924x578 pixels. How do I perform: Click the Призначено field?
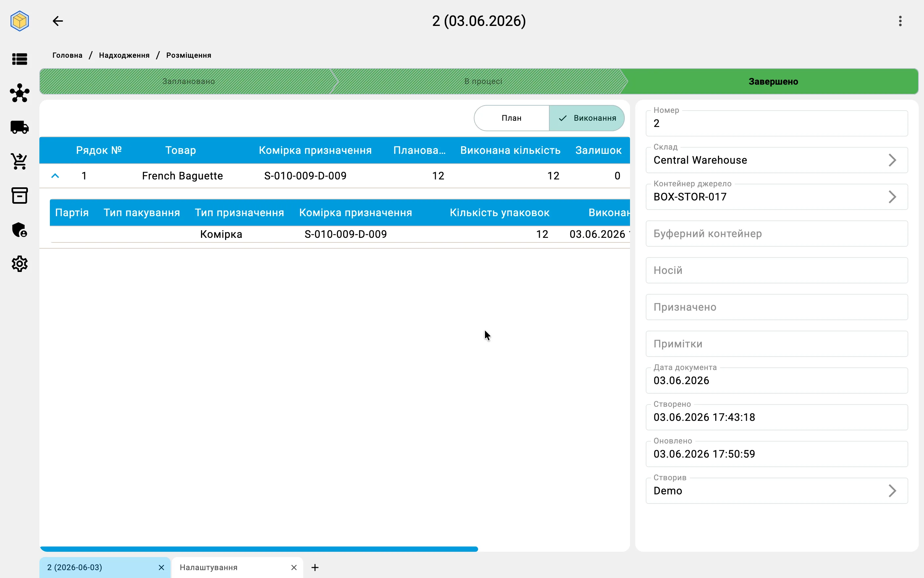777,307
